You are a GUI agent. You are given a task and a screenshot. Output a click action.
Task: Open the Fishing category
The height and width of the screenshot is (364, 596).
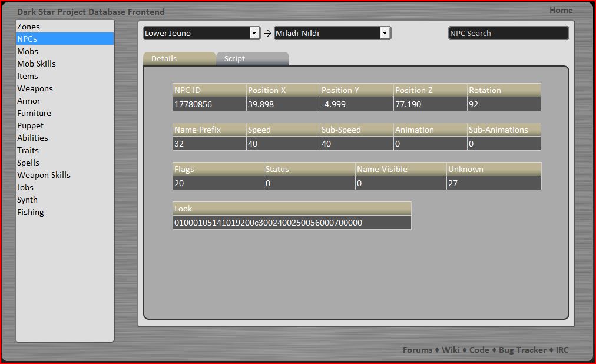click(31, 212)
